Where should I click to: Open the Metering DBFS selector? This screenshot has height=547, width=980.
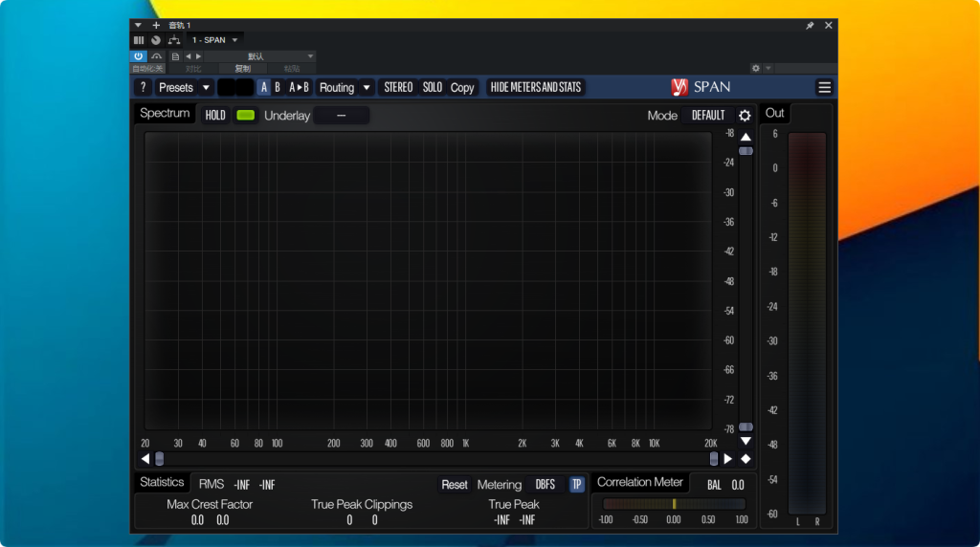tap(545, 485)
